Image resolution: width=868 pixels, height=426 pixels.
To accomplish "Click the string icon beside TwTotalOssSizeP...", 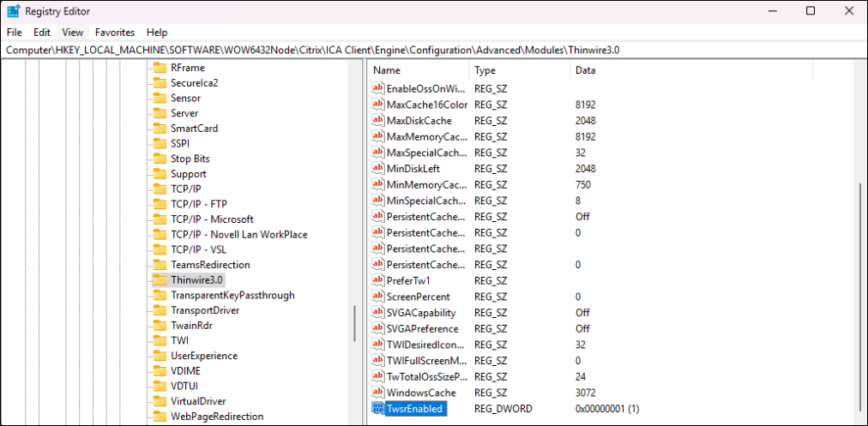I will pos(378,377).
